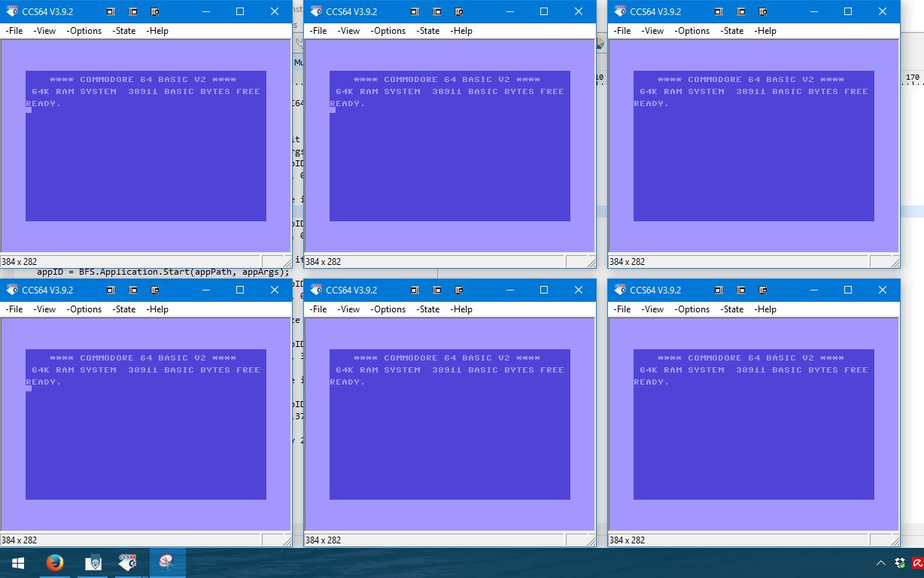The height and width of the screenshot is (578, 924).
Task: Click the Dropbox tray icon
Action: coord(900,563)
